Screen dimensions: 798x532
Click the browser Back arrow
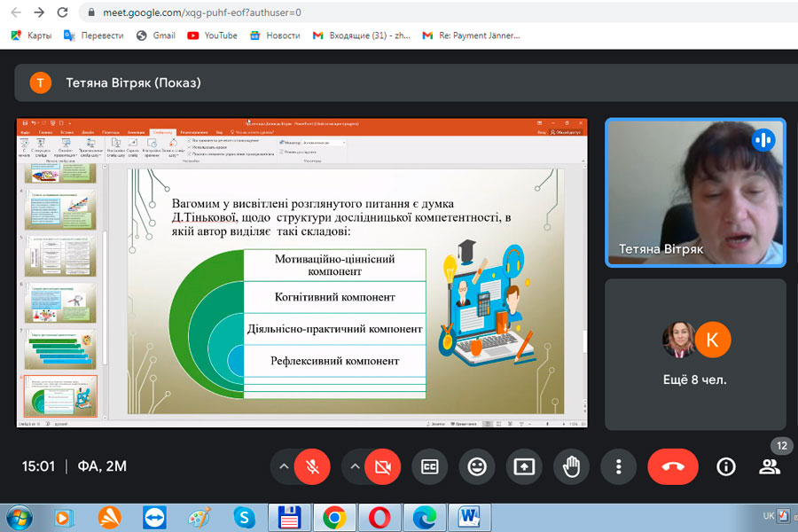pyautogui.click(x=16, y=12)
